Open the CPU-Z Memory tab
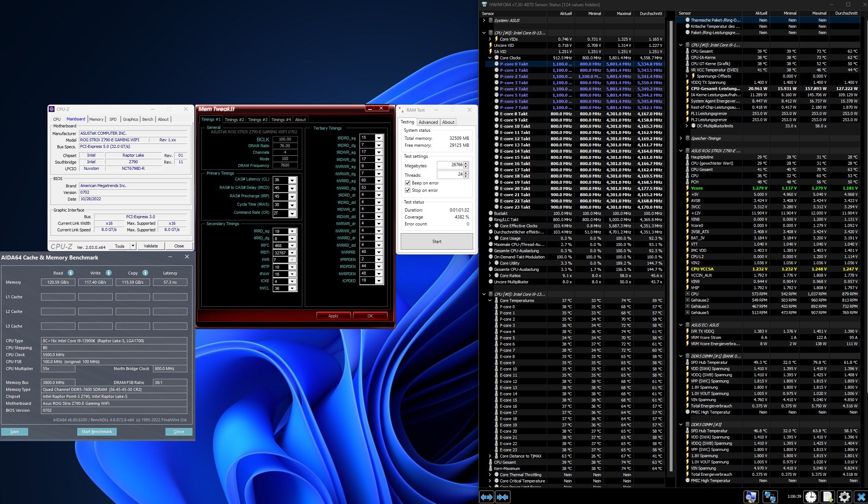Image resolution: width=868 pixels, height=504 pixels. click(96, 119)
